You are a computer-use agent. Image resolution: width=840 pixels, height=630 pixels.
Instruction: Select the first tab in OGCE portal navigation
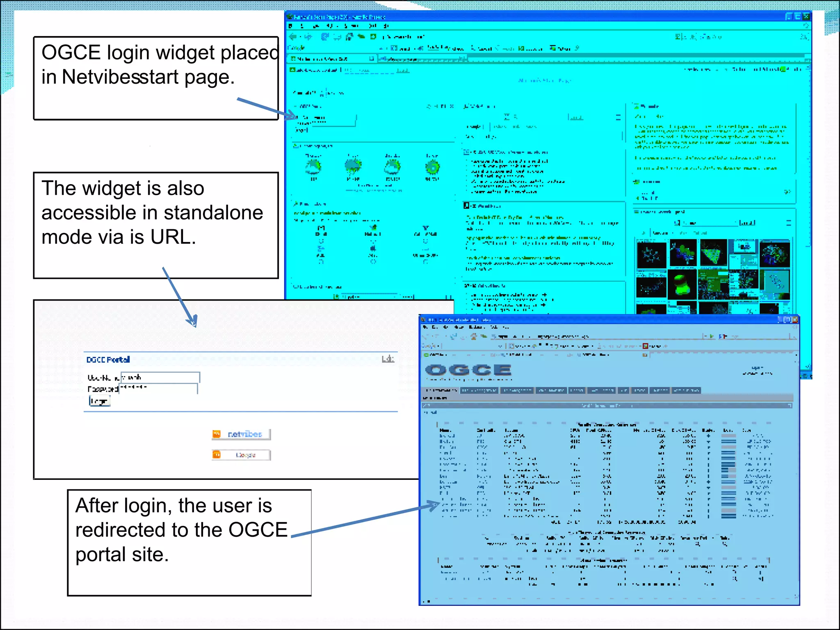[x=441, y=390]
